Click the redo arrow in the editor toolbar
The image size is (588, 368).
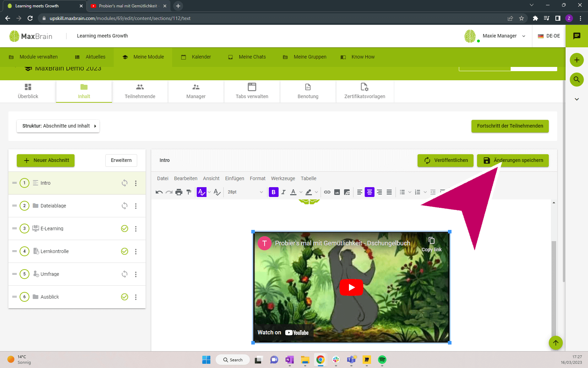[169, 192]
